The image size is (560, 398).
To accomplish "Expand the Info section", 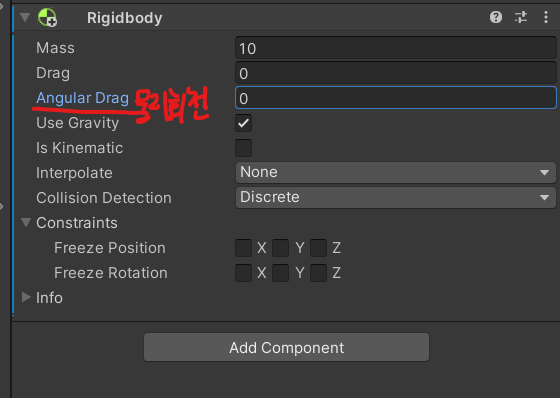I will (x=26, y=297).
